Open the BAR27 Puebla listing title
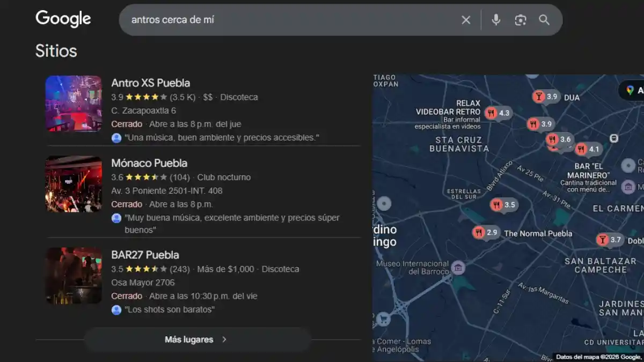Viewport: 644px width, 362px height. coord(145,255)
